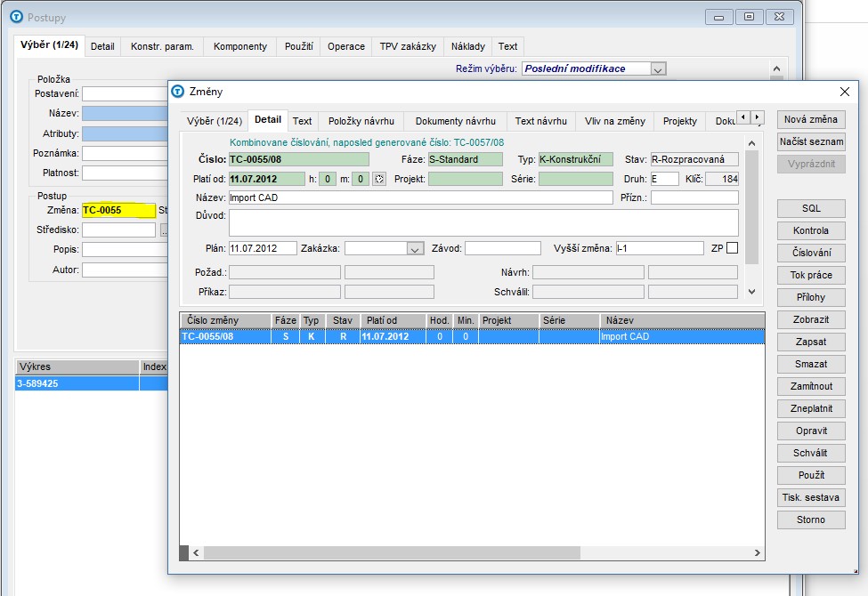Click the Postupy window app icon
868x596 pixels.
point(17,17)
